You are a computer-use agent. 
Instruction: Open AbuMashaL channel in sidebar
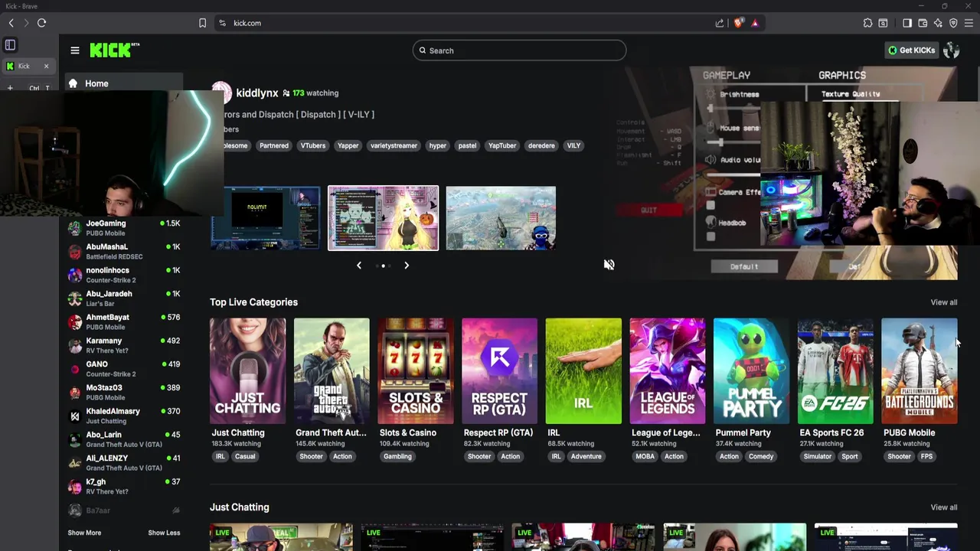tap(124, 252)
